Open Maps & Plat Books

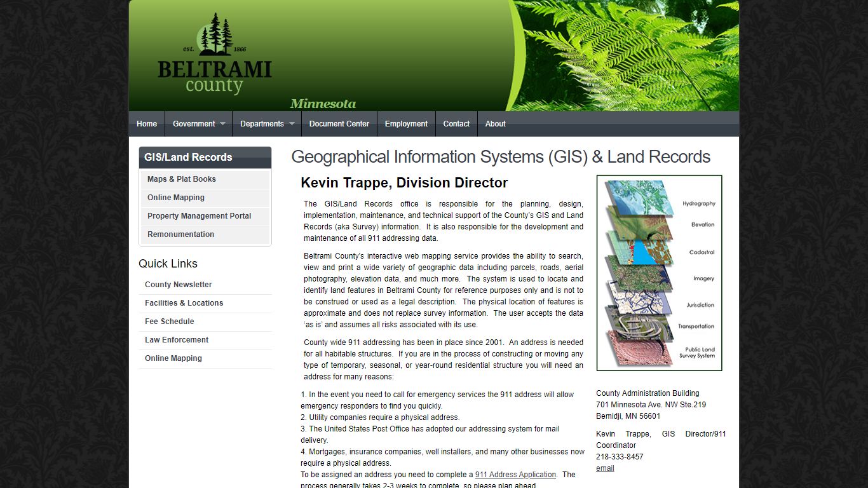coord(205,179)
